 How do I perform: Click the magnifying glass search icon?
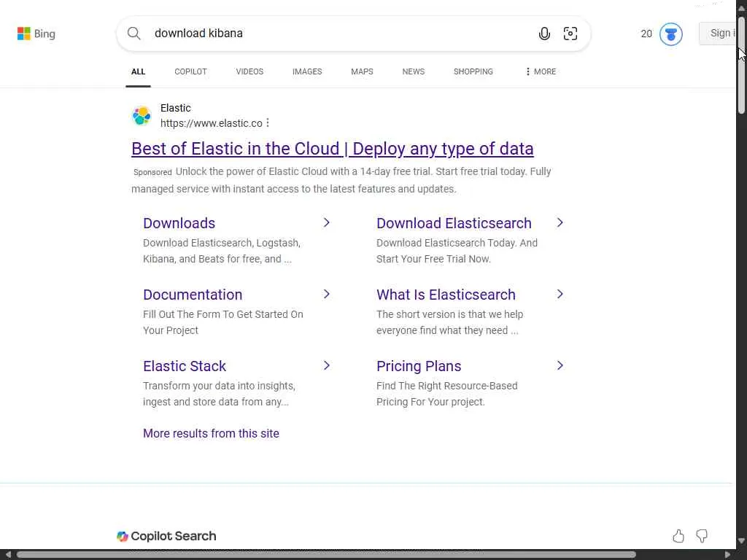pyautogui.click(x=134, y=34)
